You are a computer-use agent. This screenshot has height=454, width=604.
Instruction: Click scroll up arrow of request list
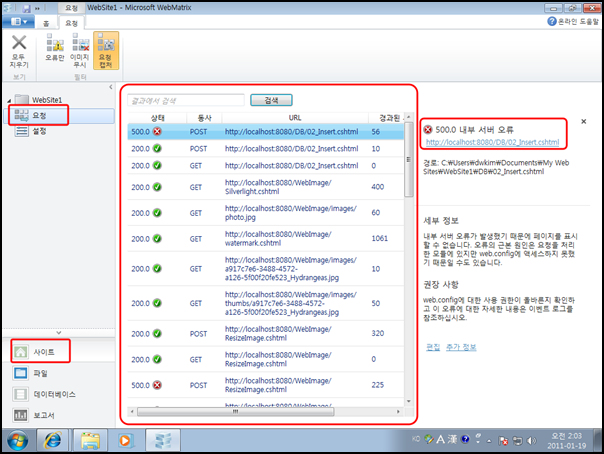coord(409,116)
